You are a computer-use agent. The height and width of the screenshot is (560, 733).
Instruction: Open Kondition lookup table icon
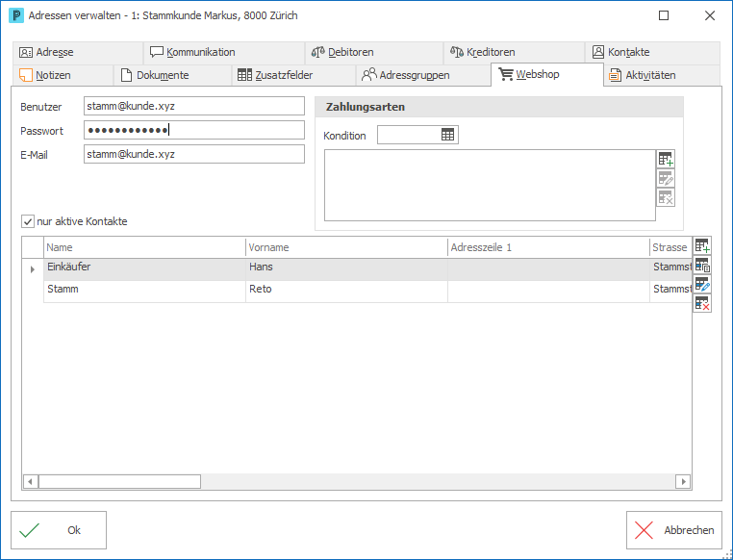pyautogui.click(x=447, y=135)
